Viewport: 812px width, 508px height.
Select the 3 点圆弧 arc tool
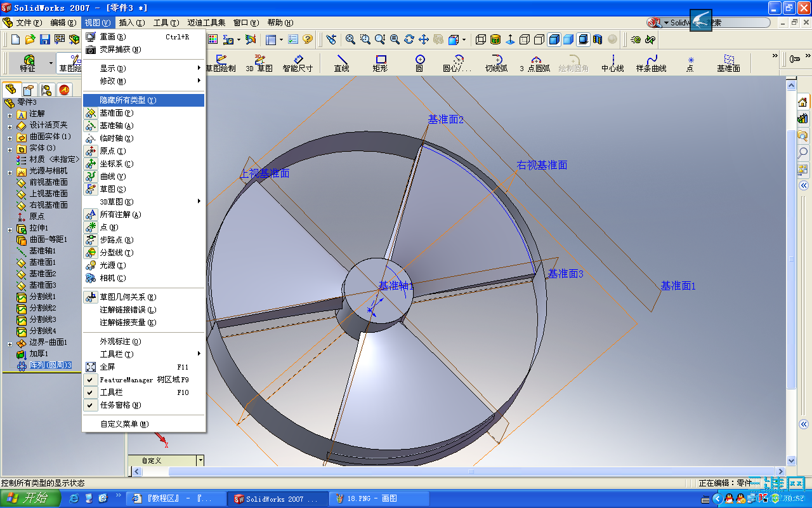(535, 63)
